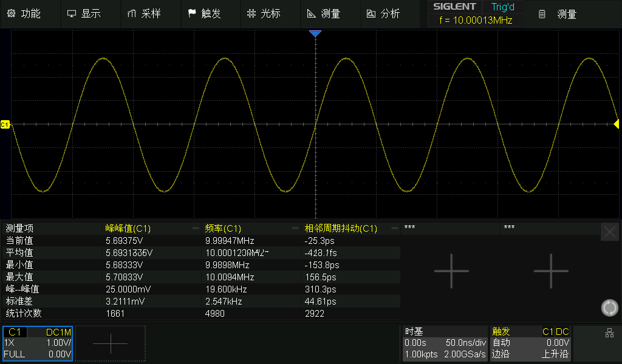622x364 pixels.
Task: Click the network status icon at bottom right
Action: click(x=609, y=332)
